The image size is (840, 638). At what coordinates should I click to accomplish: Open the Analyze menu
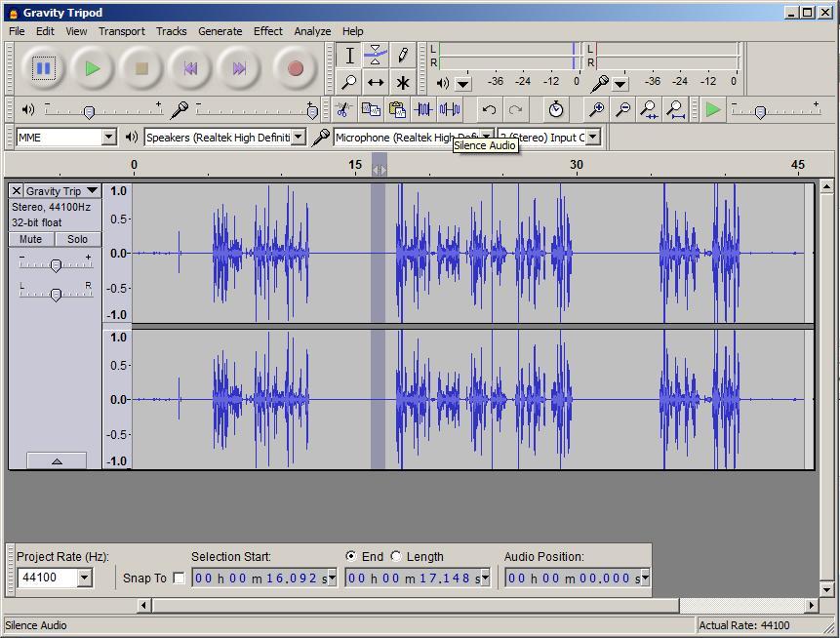tap(312, 31)
